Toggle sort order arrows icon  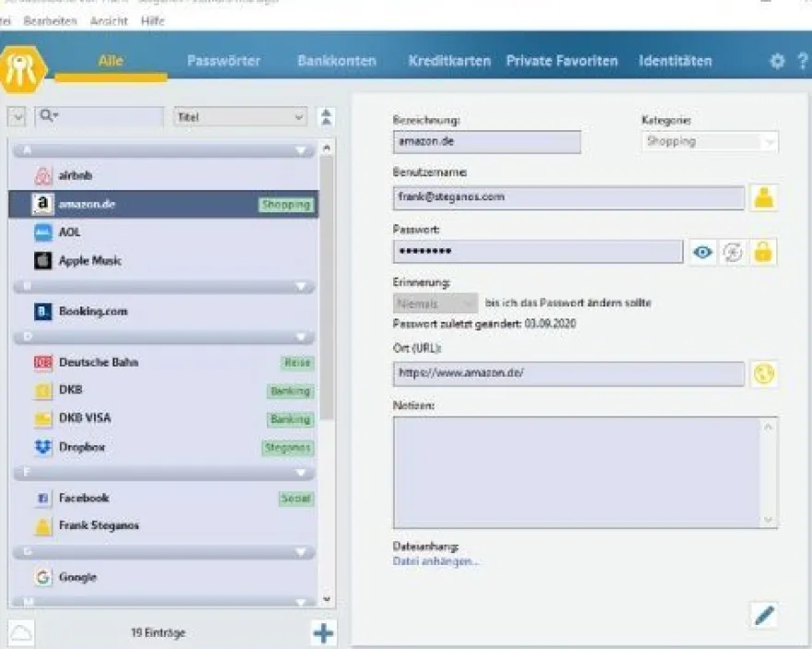click(x=326, y=117)
